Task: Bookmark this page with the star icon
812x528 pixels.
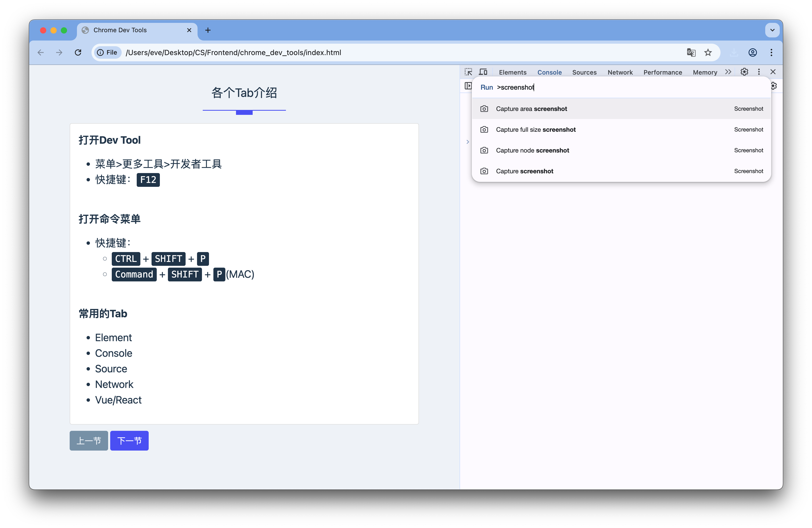Action: pos(709,52)
